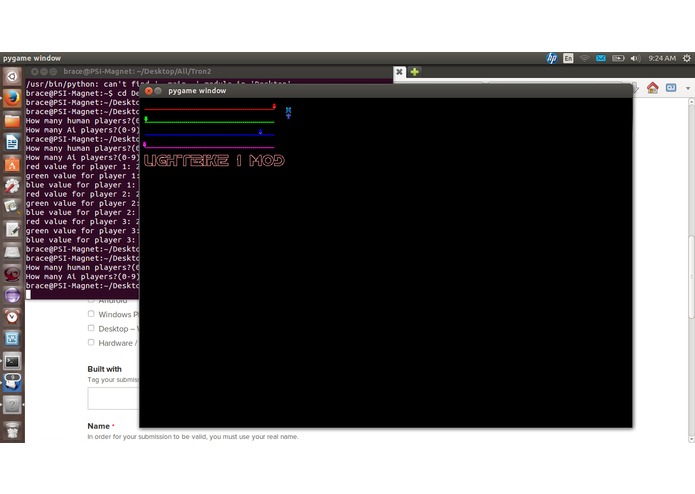Launch Firefox from the dock

[12, 98]
